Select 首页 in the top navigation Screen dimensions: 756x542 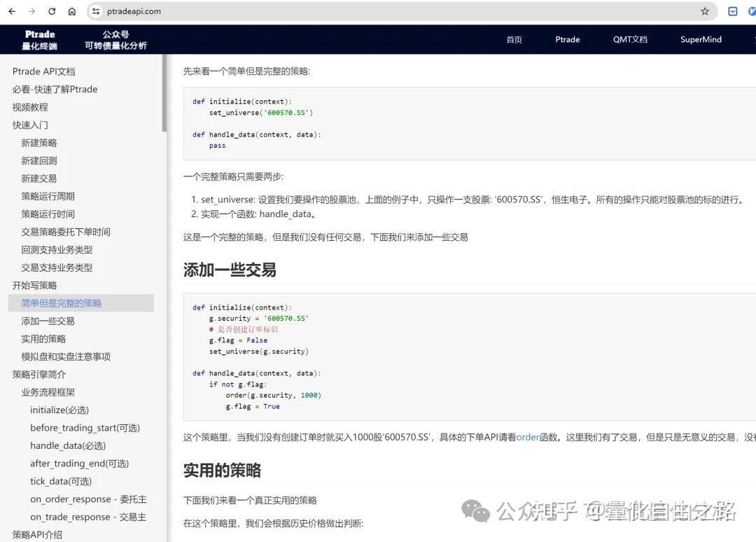(514, 40)
